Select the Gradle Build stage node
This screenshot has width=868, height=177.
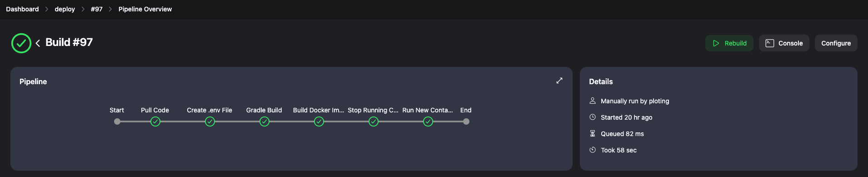(264, 121)
